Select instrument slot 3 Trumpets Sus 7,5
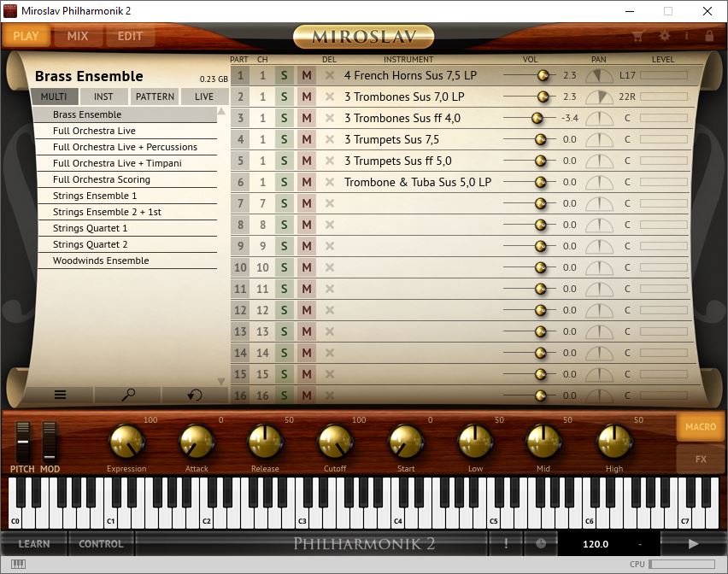The height and width of the screenshot is (574, 728). tap(392, 139)
